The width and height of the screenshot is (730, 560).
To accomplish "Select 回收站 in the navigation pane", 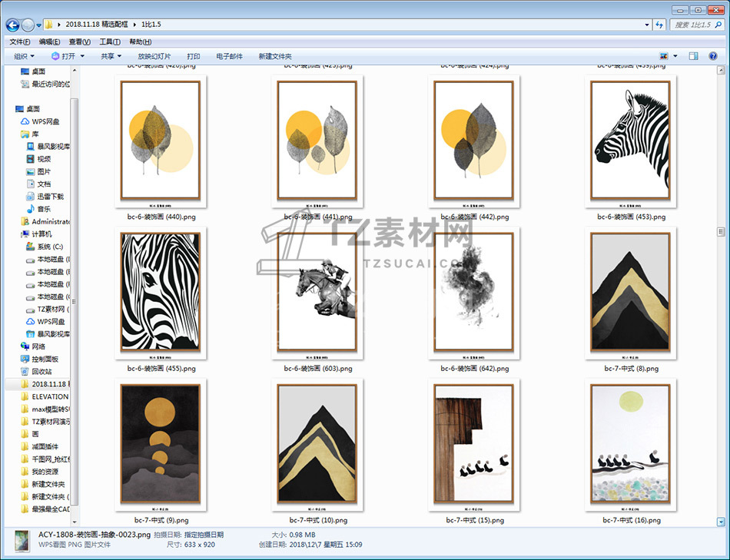I will [41, 371].
